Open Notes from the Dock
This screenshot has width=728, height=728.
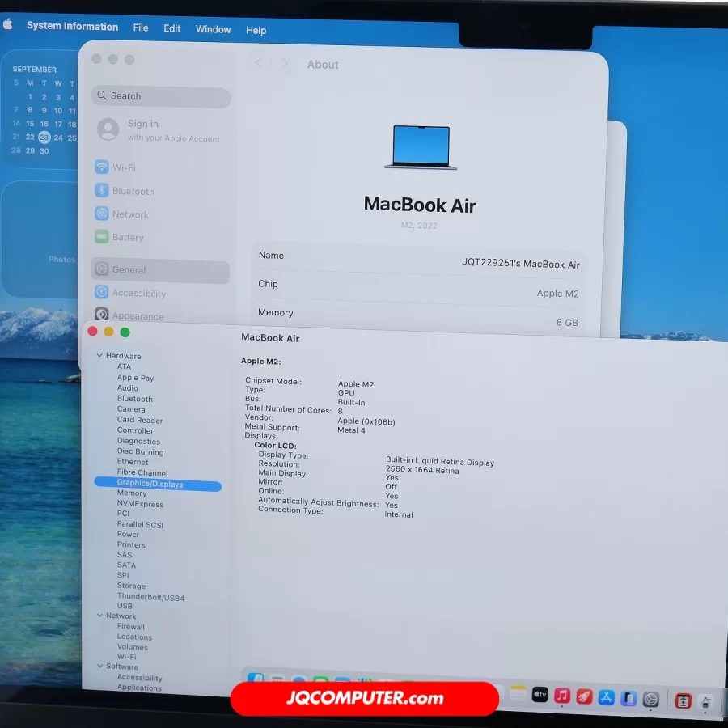point(518,694)
